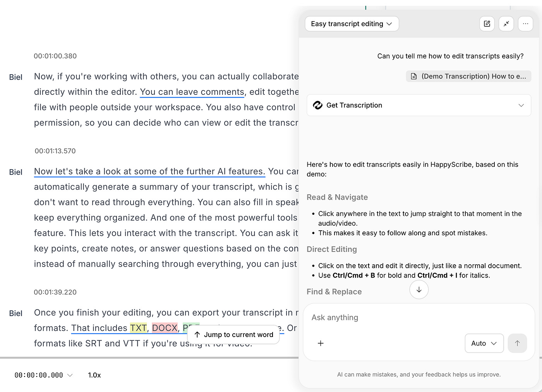Click Read & Navigate heading in chat
Image resolution: width=542 pixels, height=392 pixels.
click(x=337, y=197)
